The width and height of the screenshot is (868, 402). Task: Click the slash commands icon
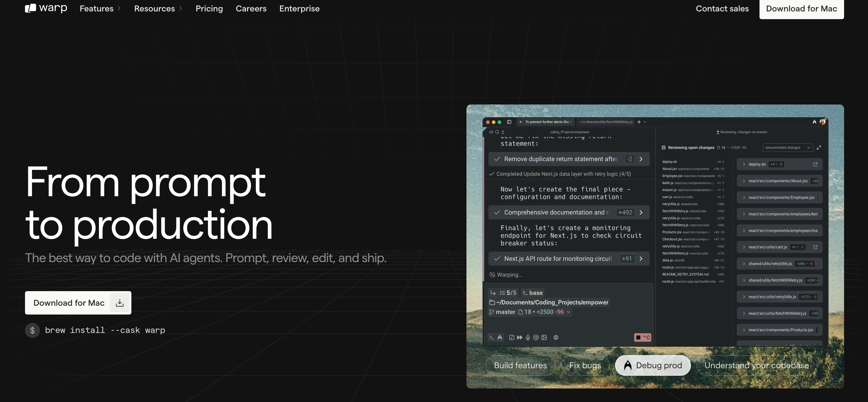point(511,337)
